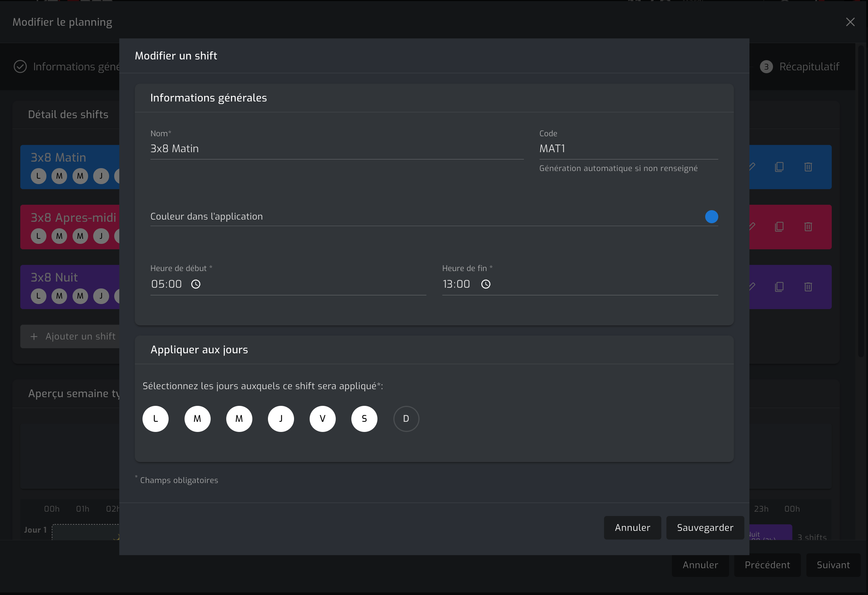Click the 23h timeline hour marker

pos(761,509)
